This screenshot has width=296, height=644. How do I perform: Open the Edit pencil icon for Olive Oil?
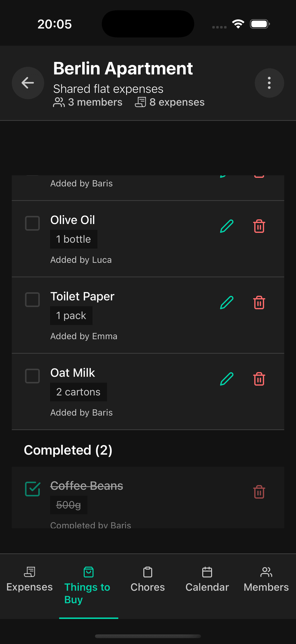click(x=226, y=226)
